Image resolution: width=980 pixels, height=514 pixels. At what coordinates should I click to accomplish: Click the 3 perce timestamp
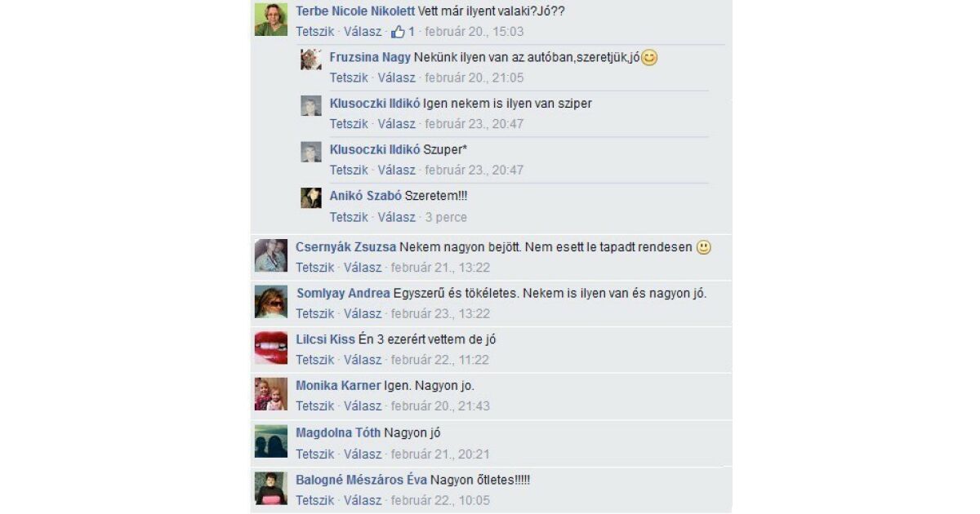[446, 217]
